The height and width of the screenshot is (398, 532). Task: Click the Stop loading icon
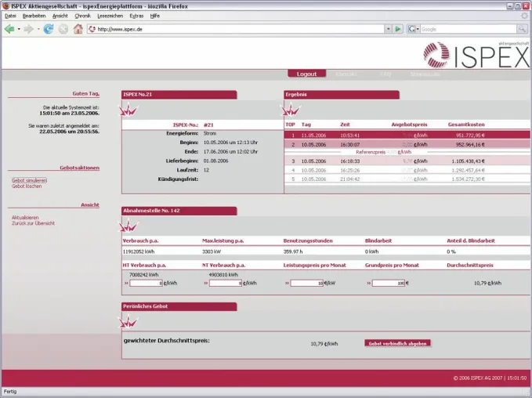(x=63, y=29)
